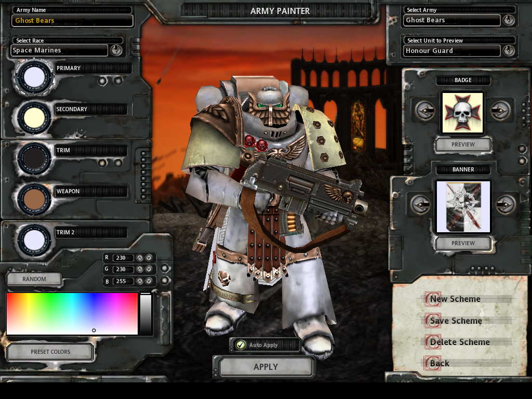Decrease the B value with down arrow
The image size is (532, 399).
149,281
